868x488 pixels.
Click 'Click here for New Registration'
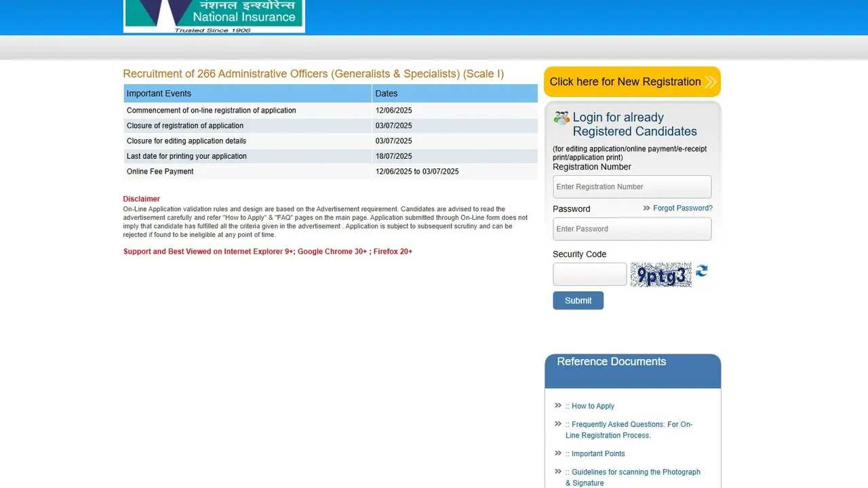pos(625,81)
